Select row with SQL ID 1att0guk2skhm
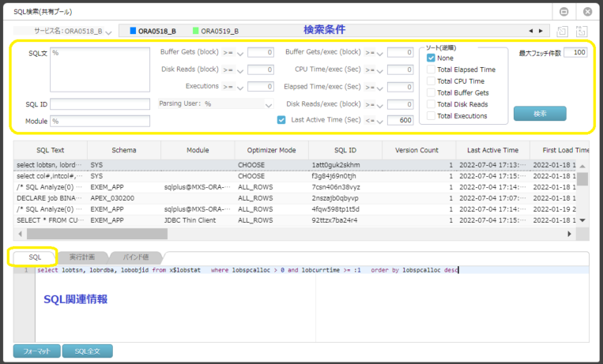This screenshot has width=603, height=364. tap(295, 165)
